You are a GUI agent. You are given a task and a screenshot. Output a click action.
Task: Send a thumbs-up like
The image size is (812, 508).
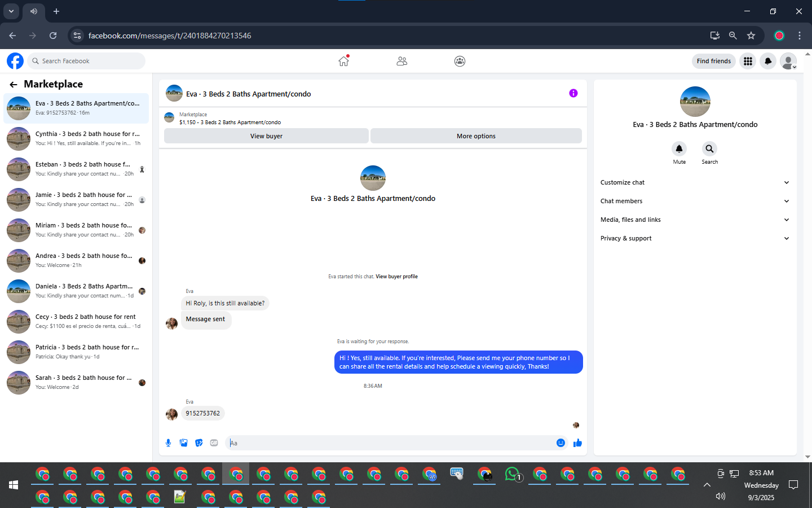[577, 443]
